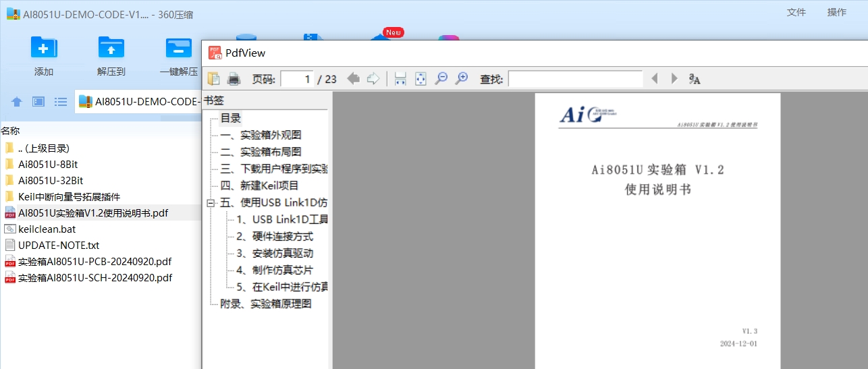This screenshot has width=868, height=369.
Task: Click the PdfView title bar icon
Action: click(x=215, y=53)
